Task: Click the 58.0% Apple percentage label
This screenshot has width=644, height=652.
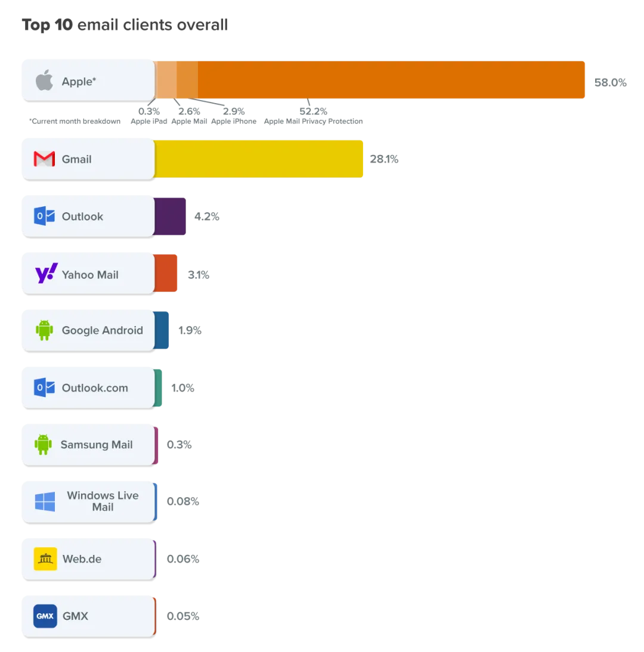Action: pyautogui.click(x=610, y=82)
